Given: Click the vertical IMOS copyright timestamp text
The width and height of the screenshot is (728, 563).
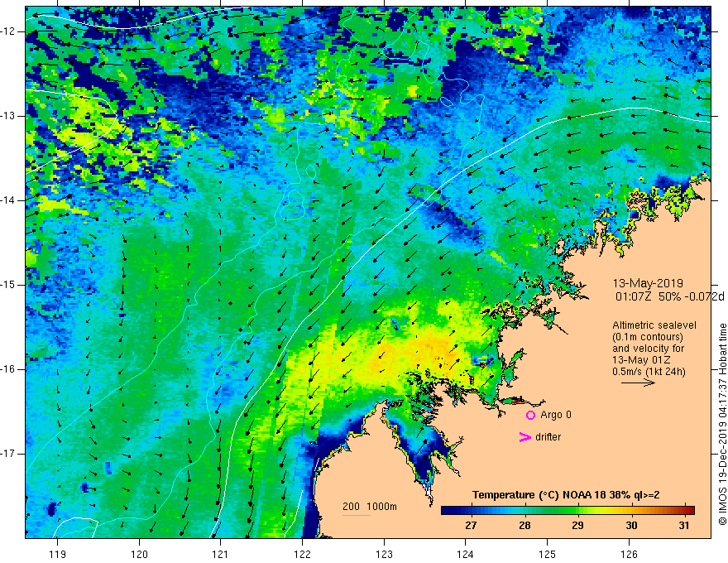Looking at the screenshot, I should 722,424.
